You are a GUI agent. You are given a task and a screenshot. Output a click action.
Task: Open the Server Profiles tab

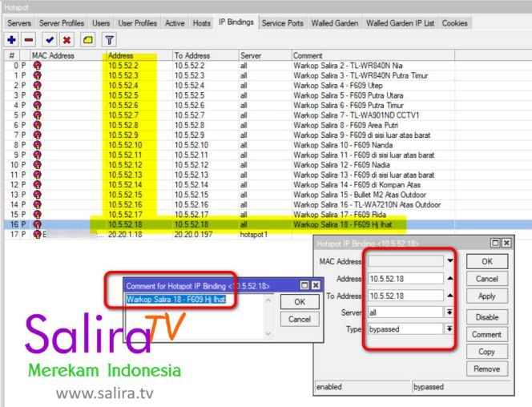62,23
